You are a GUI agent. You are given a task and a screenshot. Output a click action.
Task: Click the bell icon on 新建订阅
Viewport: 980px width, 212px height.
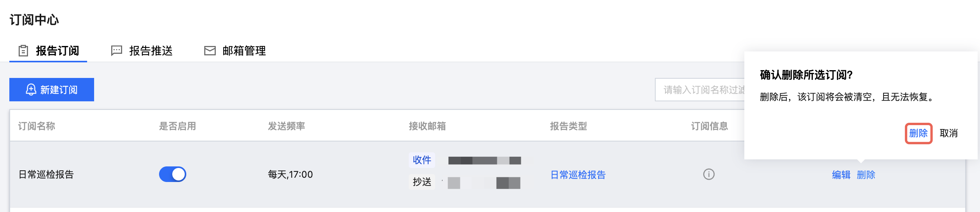click(x=31, y=90)
